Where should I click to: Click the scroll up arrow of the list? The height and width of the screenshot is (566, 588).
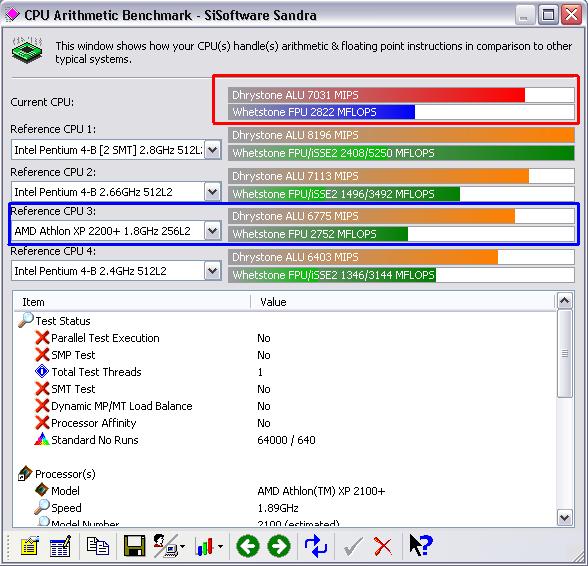(565, 300)
